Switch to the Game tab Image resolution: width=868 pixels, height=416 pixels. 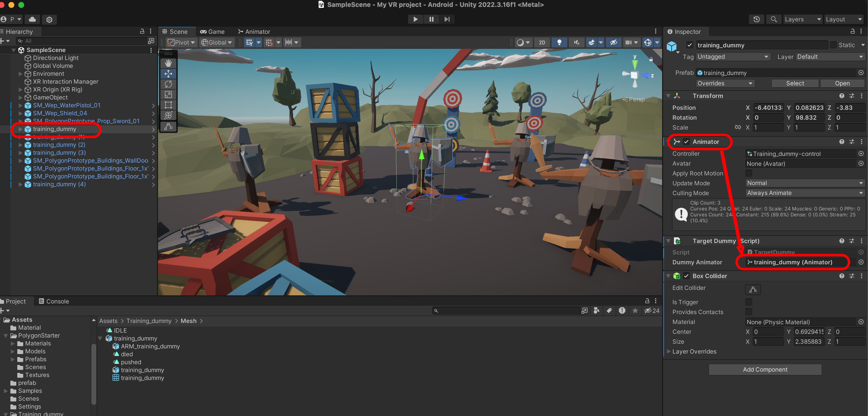tap(212, 32)
